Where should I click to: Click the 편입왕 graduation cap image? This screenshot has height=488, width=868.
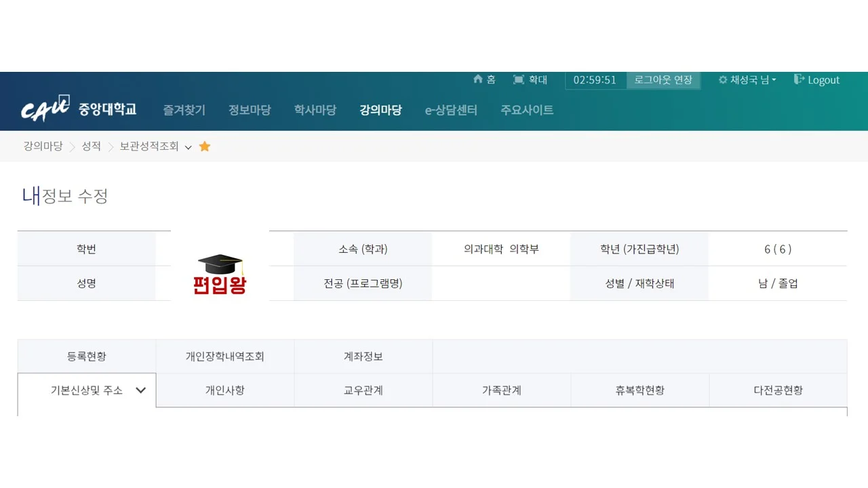(220, 274)
